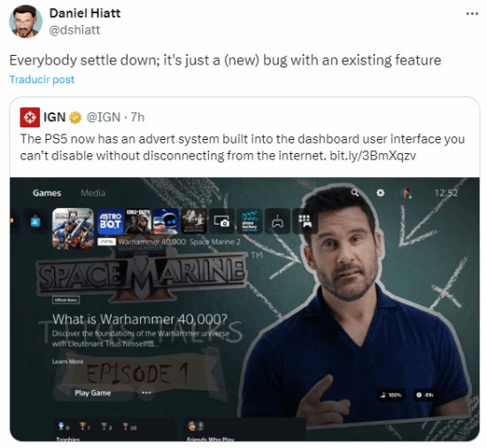Open the ellipsis options beside Play Game

(146, 393)
